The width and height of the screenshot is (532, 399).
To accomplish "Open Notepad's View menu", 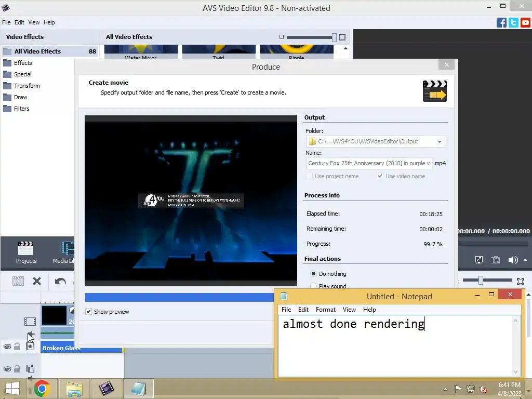I will [349, 310].
